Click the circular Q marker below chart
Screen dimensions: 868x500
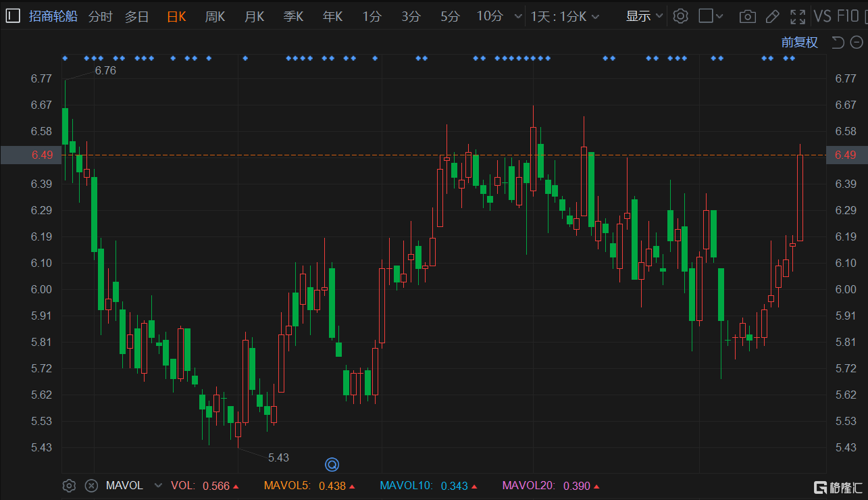(332, 464)
